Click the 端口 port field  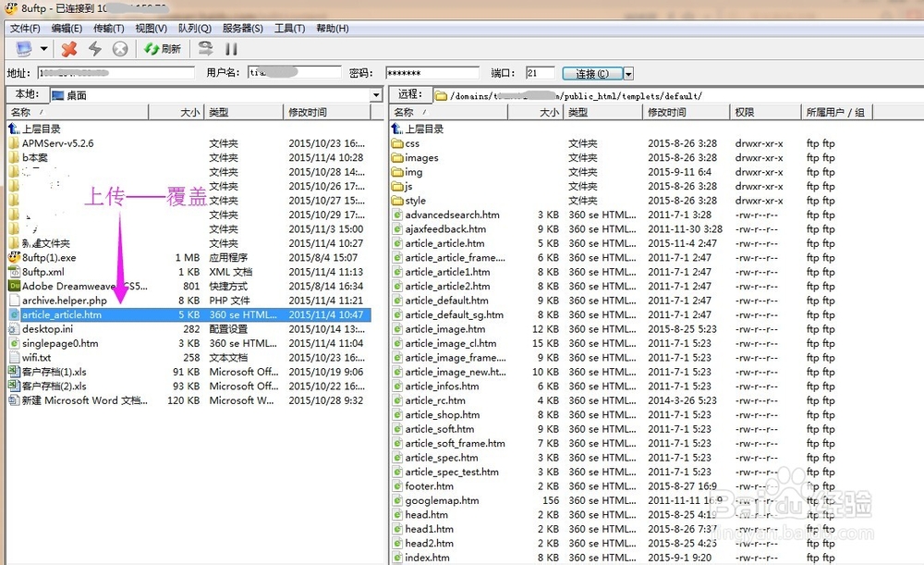[x=541, y=73]
